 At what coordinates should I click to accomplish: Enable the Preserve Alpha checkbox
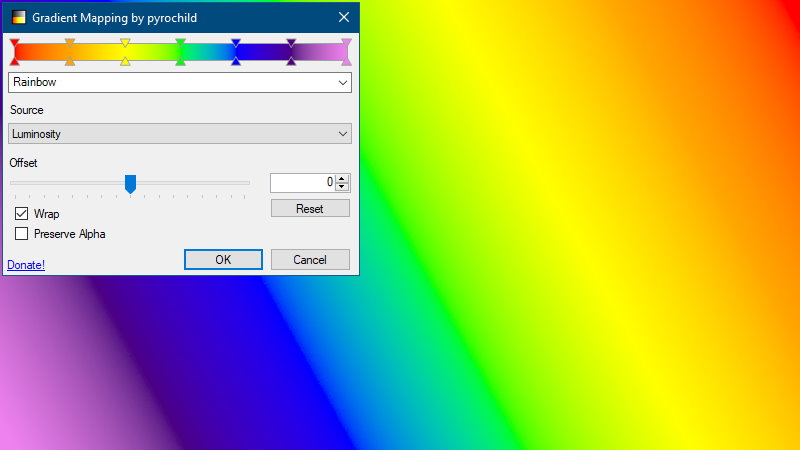pyautogui.click(x=21, y=234)
